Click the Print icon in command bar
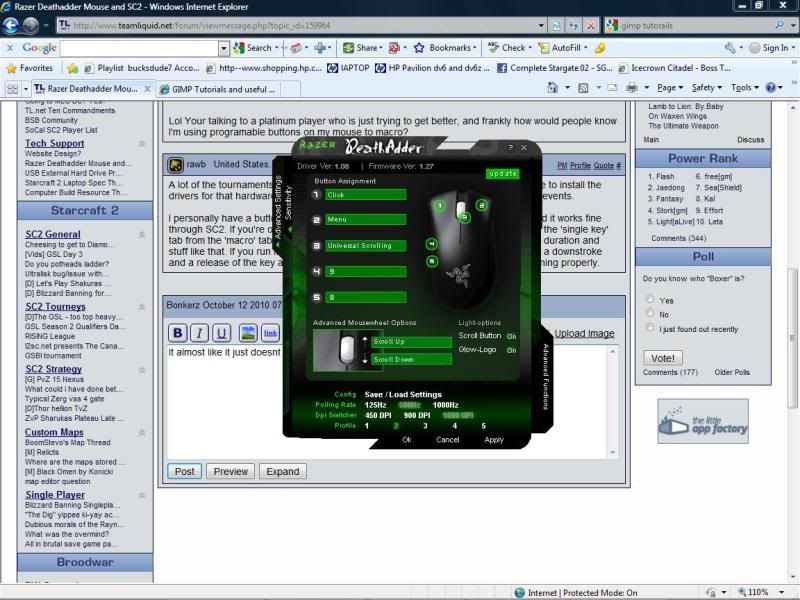Screen dimensions: 800x600 pyautogui.click(x=632, y=88)
